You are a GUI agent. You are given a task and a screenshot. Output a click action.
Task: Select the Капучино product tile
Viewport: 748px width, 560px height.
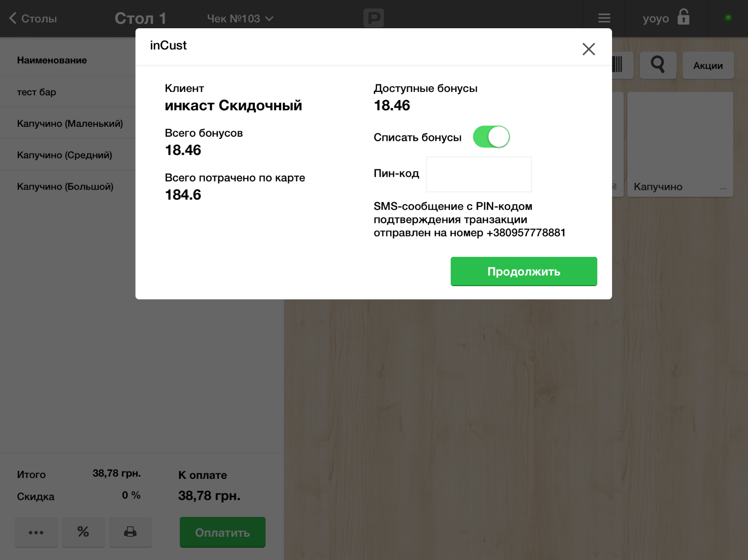click(680, 144)
